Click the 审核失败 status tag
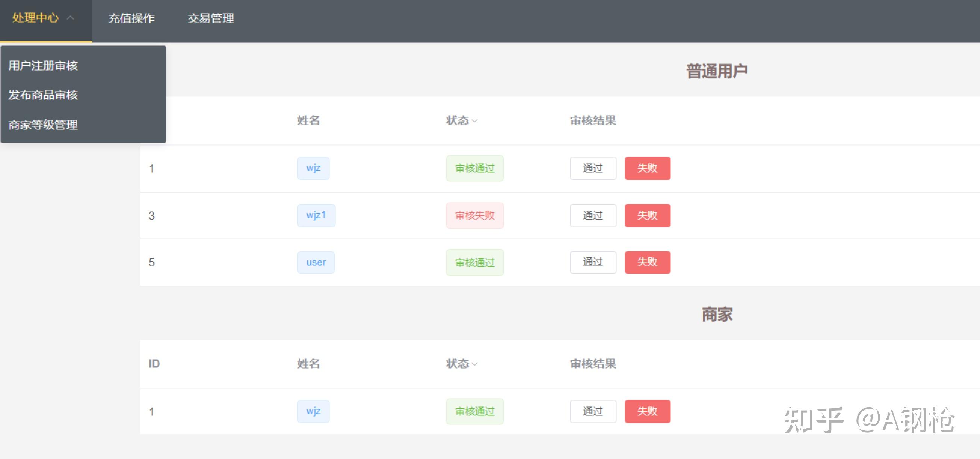Viewport: 980px width, 459px height. (x=475, y=215)
